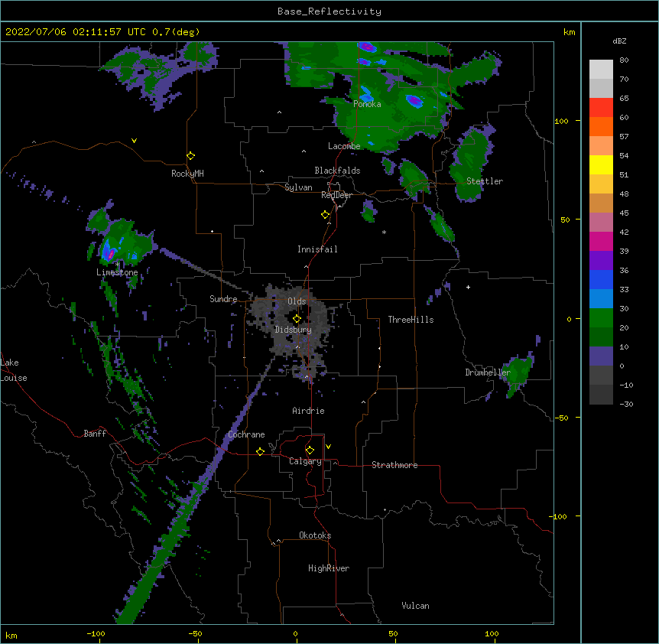Click the yellow diamond marker above Calgary label
This screenshot has height=644, width=659.
click(310, 450)
